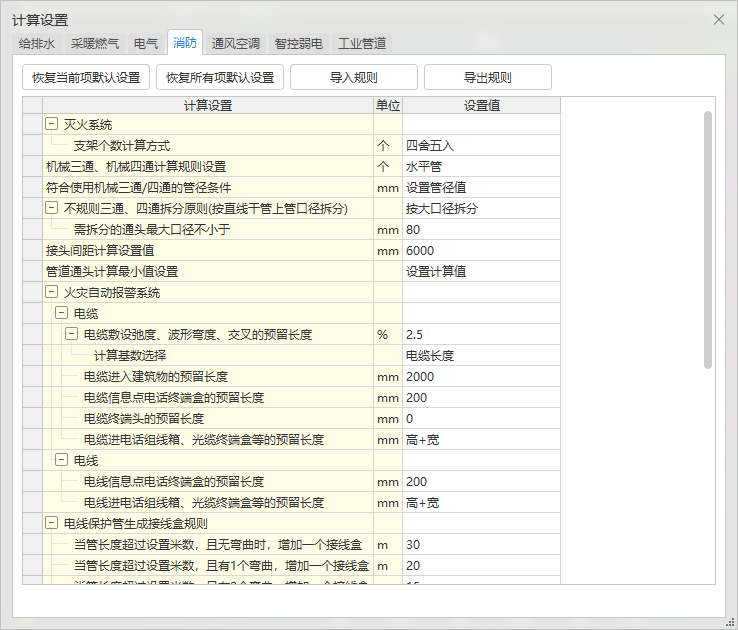Viewport: 738px width, 630px height.
Task: Switch to the 电气 tab
Action: pos(145,43)
